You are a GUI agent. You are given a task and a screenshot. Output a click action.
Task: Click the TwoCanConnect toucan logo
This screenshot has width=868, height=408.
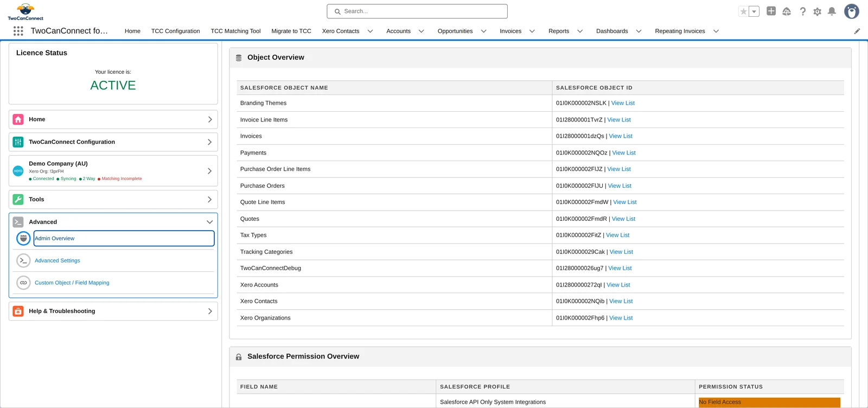pos(25,11)
